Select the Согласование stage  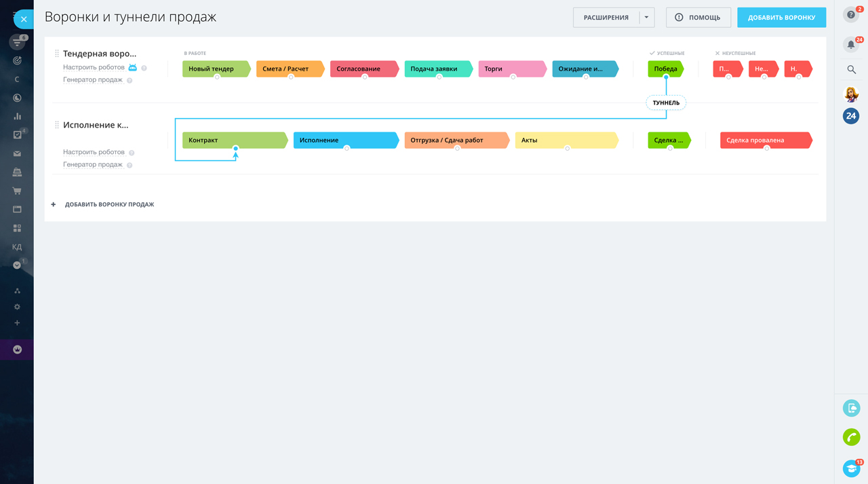point(365,69)
